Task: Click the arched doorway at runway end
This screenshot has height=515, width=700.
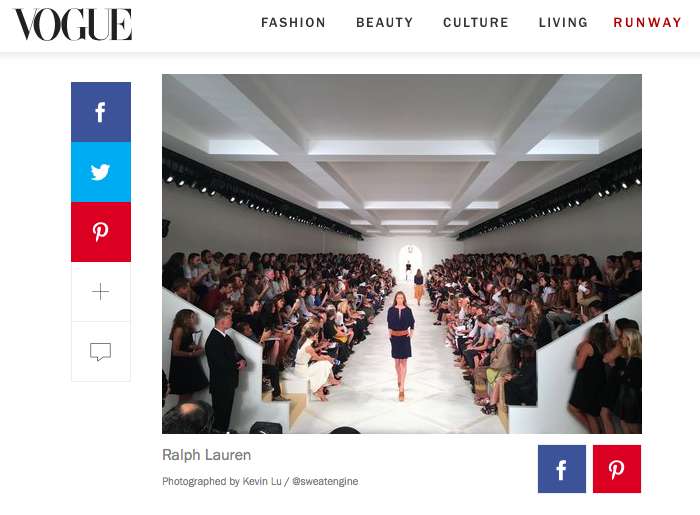Action: 410,261
